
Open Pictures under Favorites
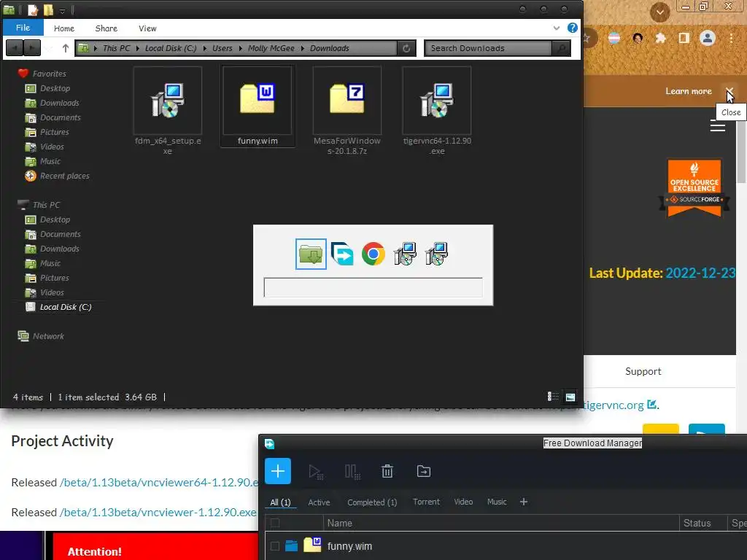coord(47,132)
